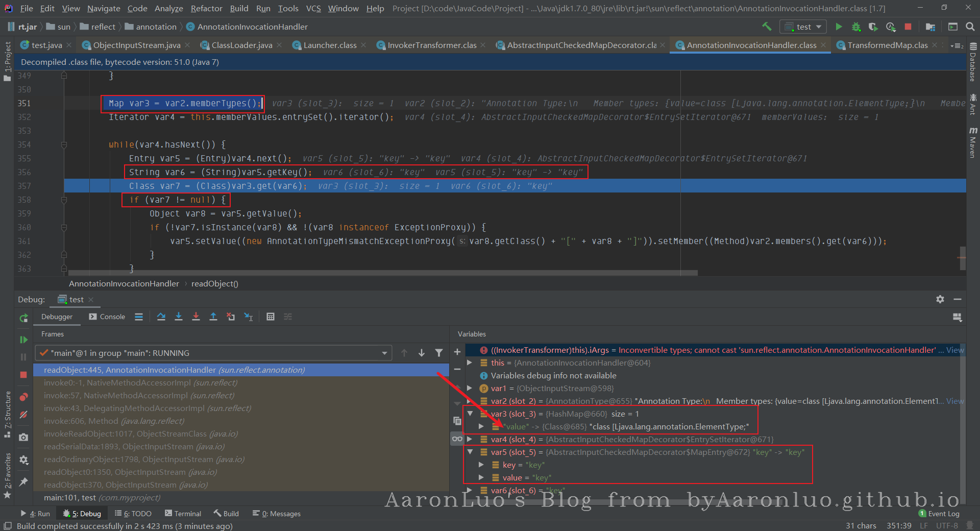Collapse the var3 (slot_3) HashMap node

[x=470, y=414]
